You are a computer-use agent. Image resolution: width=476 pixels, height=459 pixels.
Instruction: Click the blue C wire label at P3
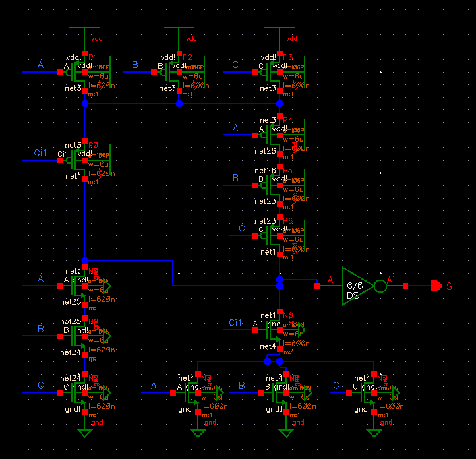(235, 65)
